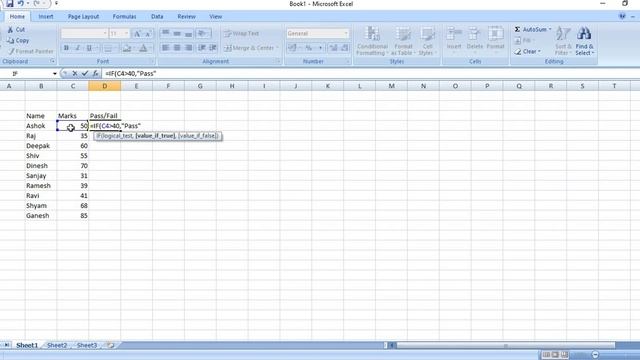Click the Middle Align icon
Viewport: 640px width, 360px height.
click(x=177, y=33)
